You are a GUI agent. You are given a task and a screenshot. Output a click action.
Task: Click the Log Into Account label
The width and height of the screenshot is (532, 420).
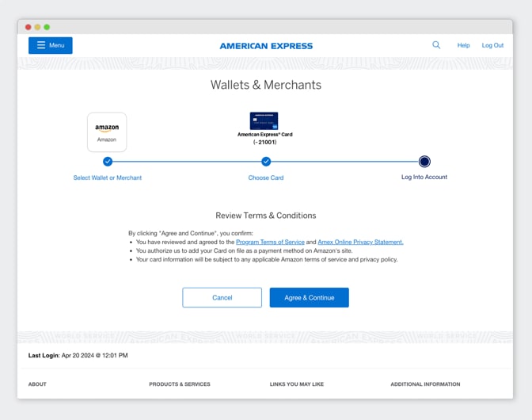coord(424,177)
